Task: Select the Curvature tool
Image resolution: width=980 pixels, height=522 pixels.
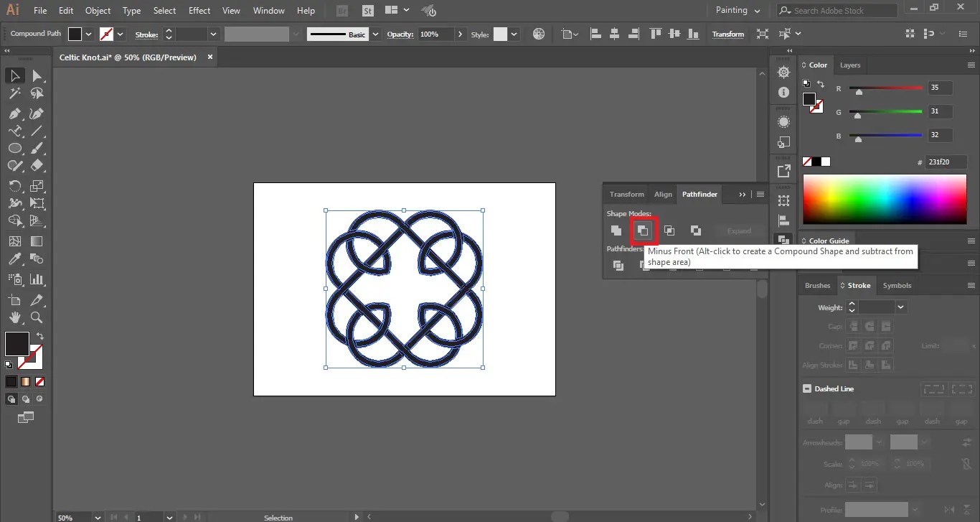Action: tap(37, 113)
